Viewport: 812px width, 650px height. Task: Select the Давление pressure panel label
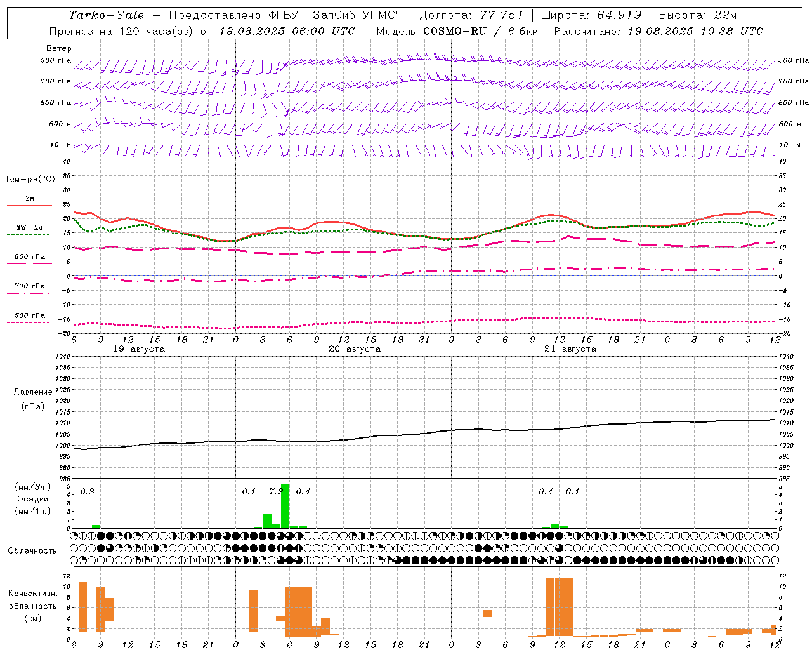33,392
